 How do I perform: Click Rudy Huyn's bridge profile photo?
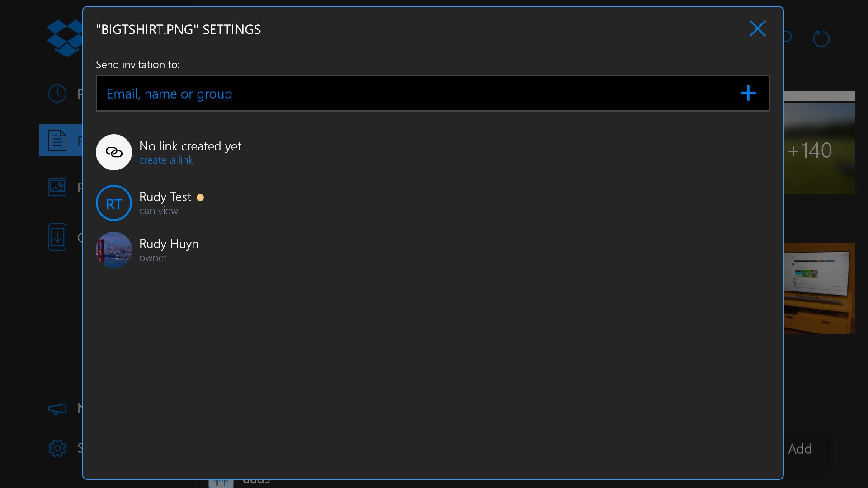pyautogui.click(x=114, y=250)
